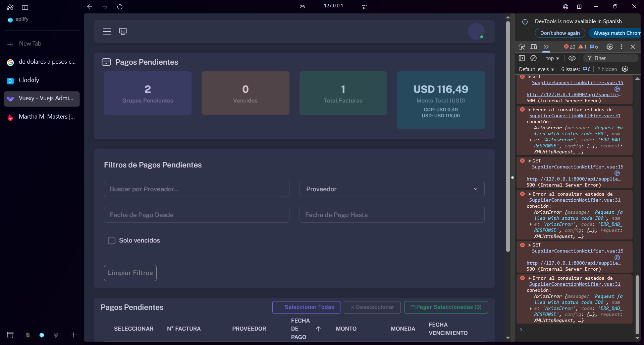Click the Limpiar Filtros button
This screenshot has height=345, width=644.
(130, 273)
